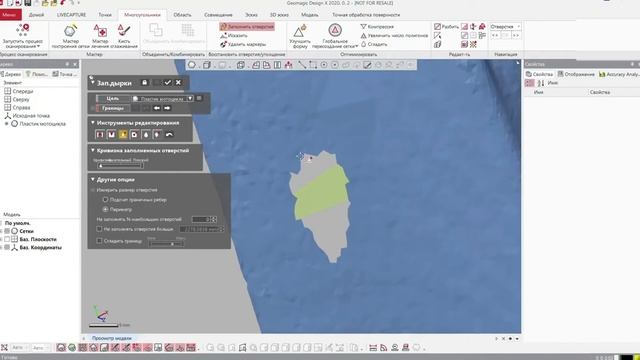This screenshot has width=640, height=360.
Task: Collapse the Другие опции section
Action: pyautogui.click(x=93, y=179)
